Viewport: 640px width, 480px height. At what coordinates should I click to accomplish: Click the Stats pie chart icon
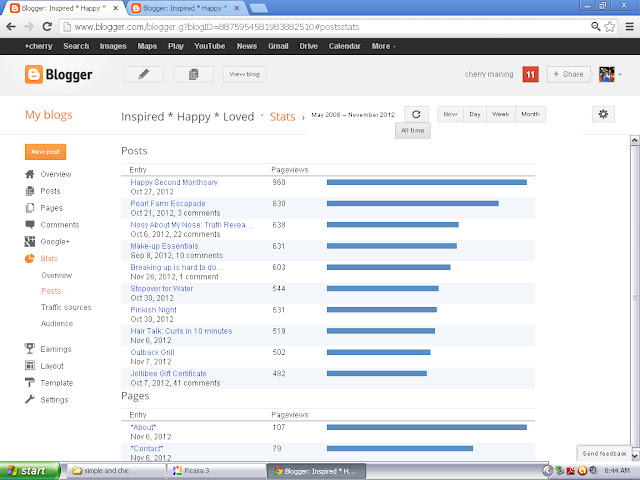click(30, 258)
